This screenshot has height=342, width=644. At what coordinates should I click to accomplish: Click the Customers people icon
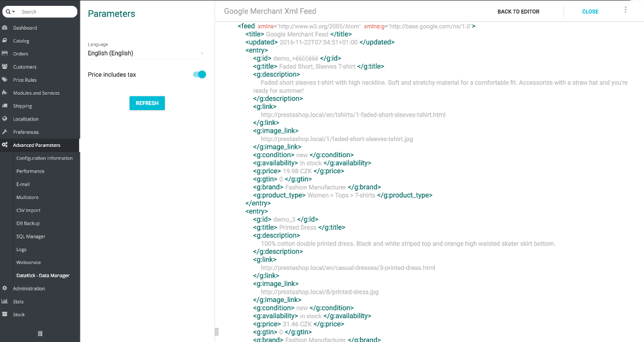tap(5, 66)
